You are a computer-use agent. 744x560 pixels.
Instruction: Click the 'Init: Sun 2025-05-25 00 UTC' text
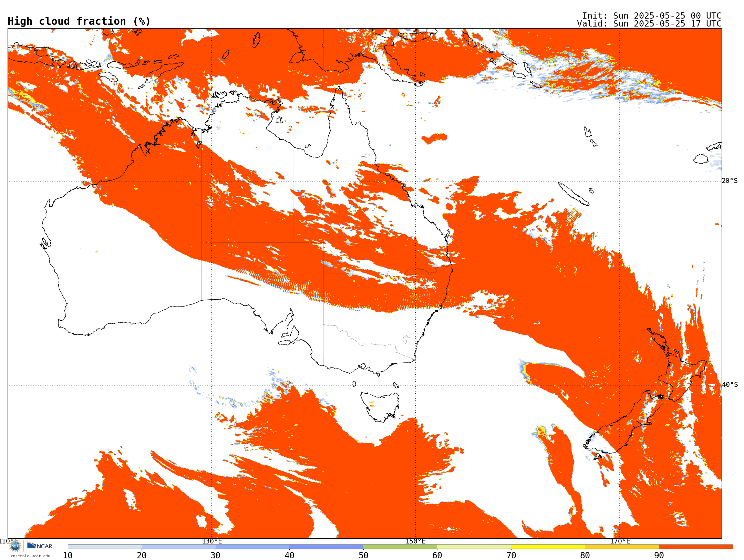(652, 15)
